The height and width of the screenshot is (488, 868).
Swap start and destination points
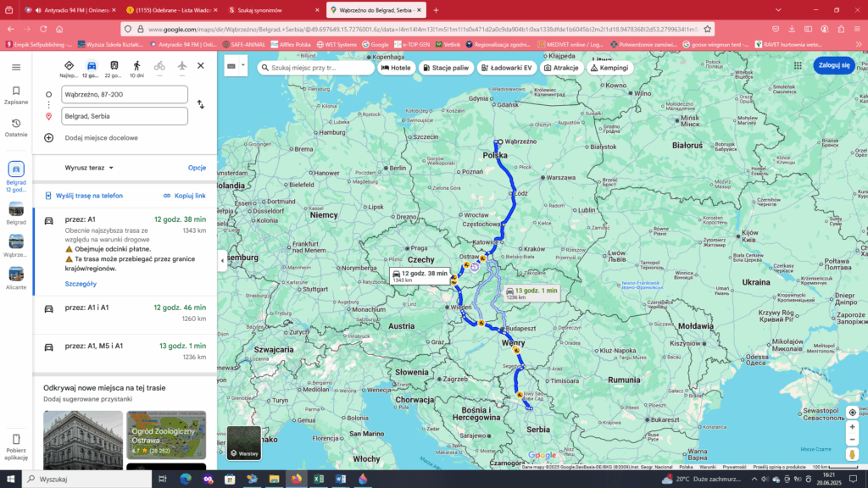click(200, 104)
